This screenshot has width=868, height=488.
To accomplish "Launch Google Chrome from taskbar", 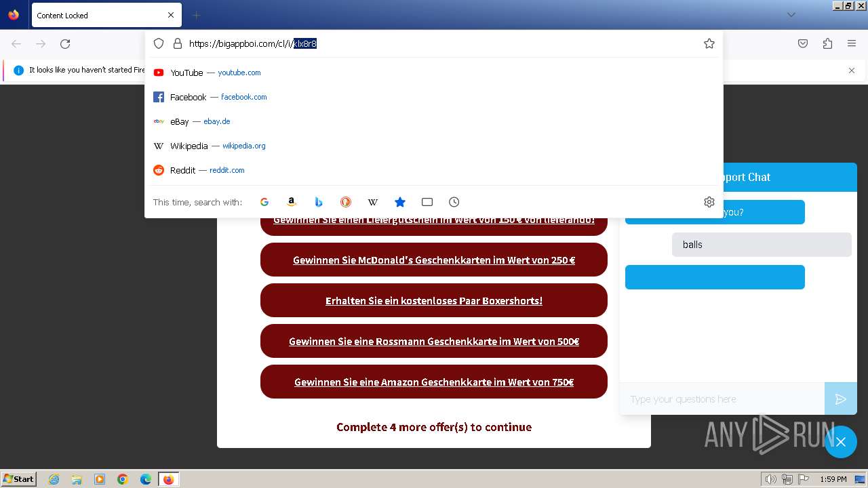I will coord(123,479).
